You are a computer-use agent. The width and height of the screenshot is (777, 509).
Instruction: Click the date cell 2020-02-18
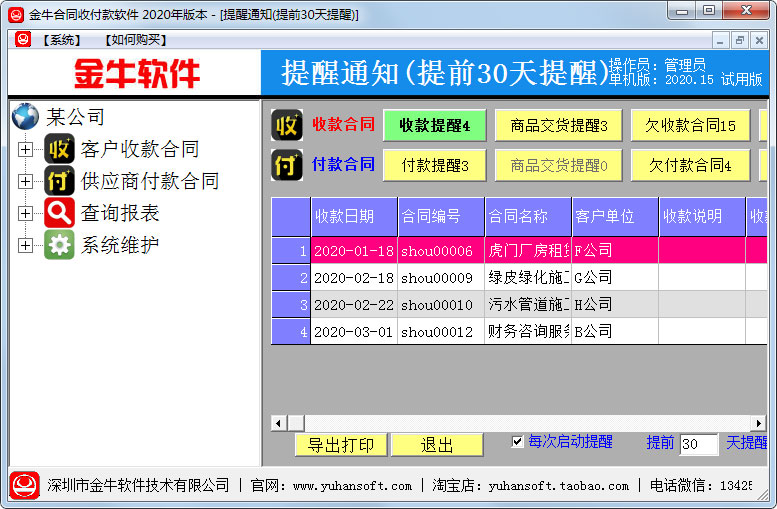(x=354, y=278)
